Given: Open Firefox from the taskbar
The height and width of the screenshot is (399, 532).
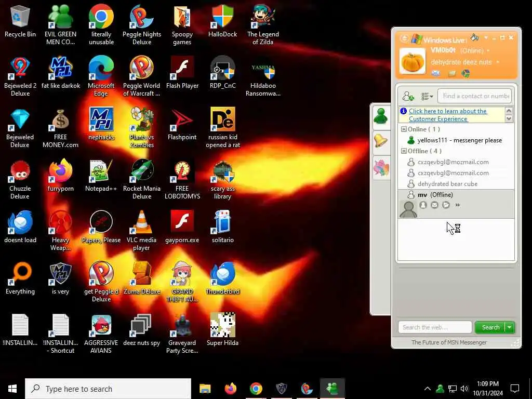Looking at the screenshot, I should [x=231, y=389].
